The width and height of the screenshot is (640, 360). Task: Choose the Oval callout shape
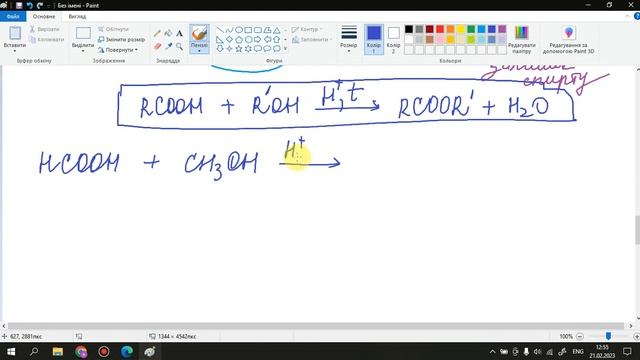[267, 49]
